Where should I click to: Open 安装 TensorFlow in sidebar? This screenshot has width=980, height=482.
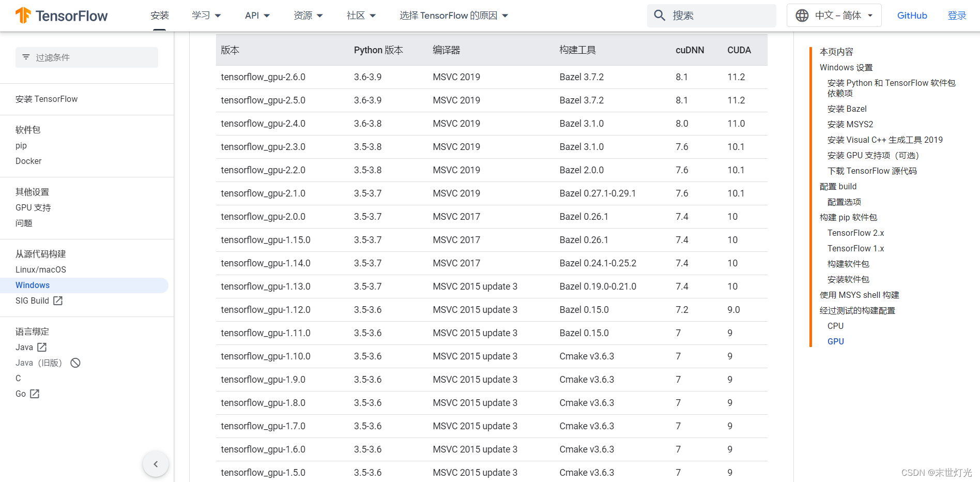(47, 99)
